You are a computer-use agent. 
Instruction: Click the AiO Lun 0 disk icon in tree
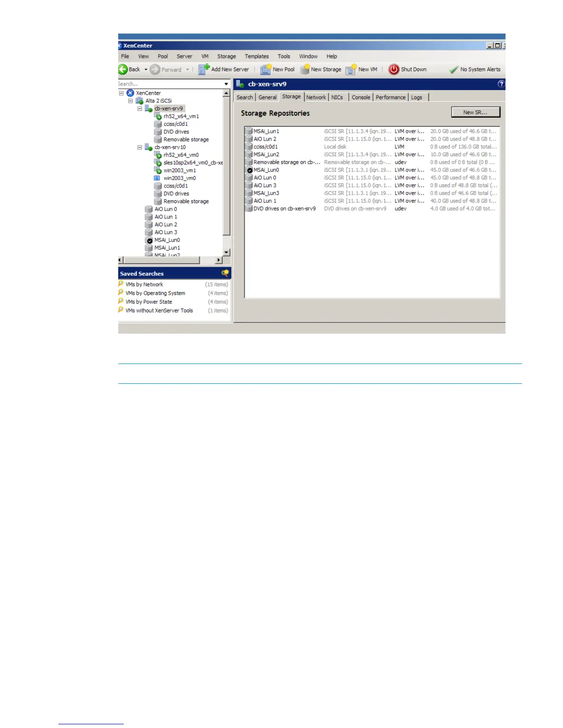pyautogui.click(x=149, y=209)
